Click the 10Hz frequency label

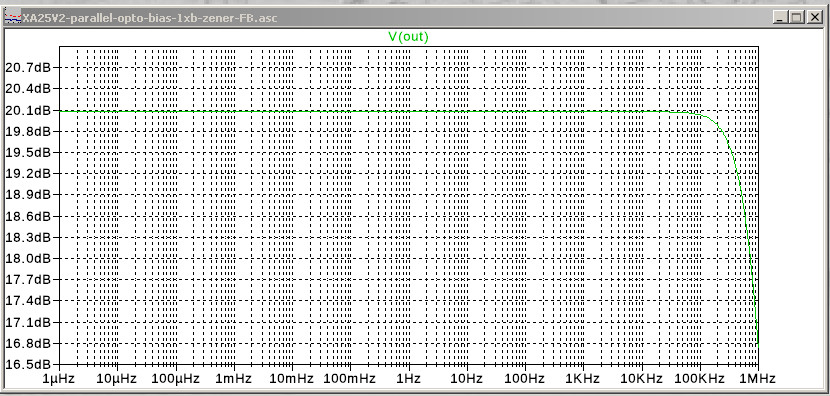click(466, 379)
